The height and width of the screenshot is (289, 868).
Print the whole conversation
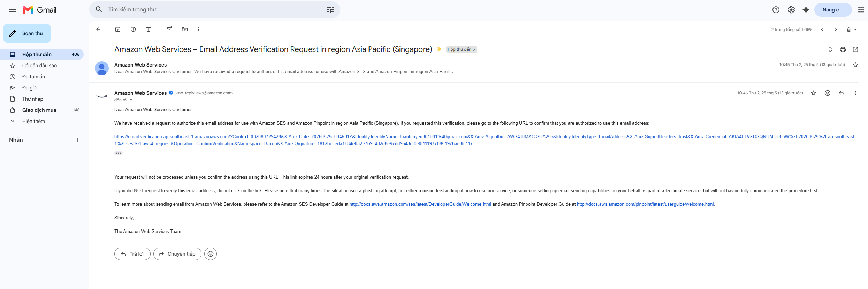pyautogui.click(x=843, y=49)
